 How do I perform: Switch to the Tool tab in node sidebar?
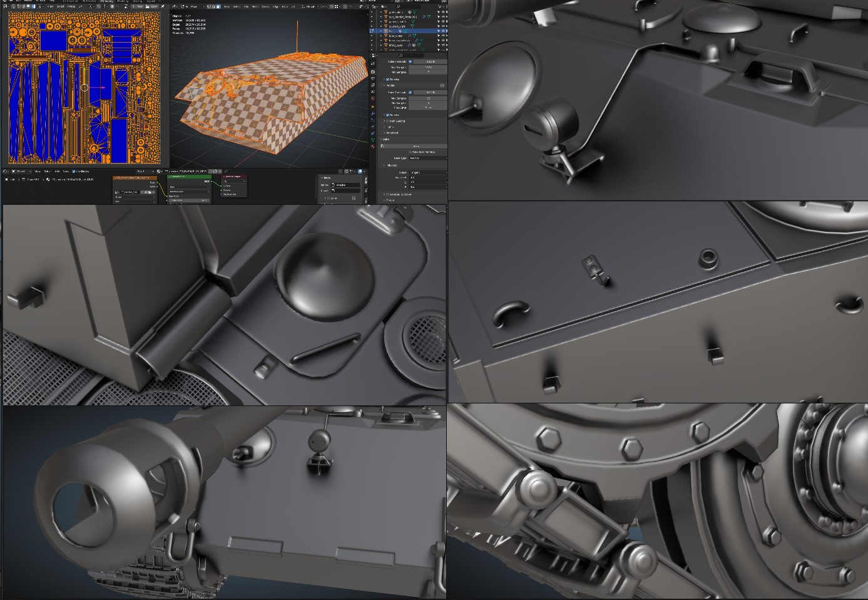click(366, 190)
